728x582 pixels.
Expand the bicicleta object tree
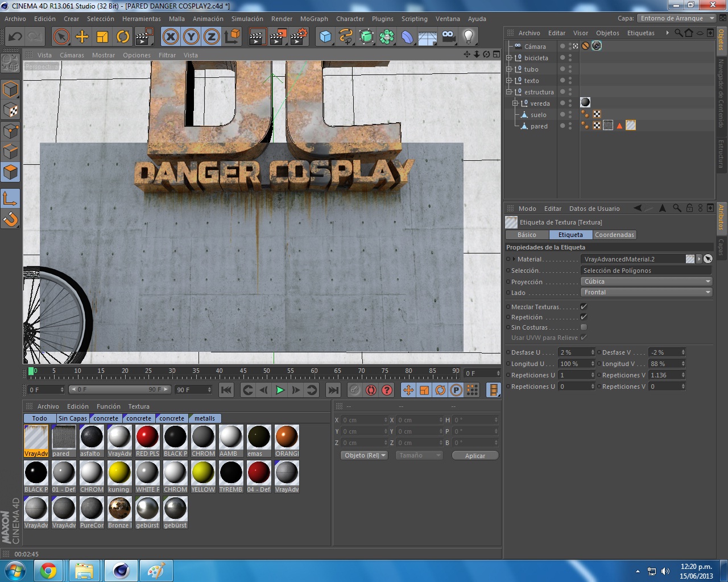[508, 58]
